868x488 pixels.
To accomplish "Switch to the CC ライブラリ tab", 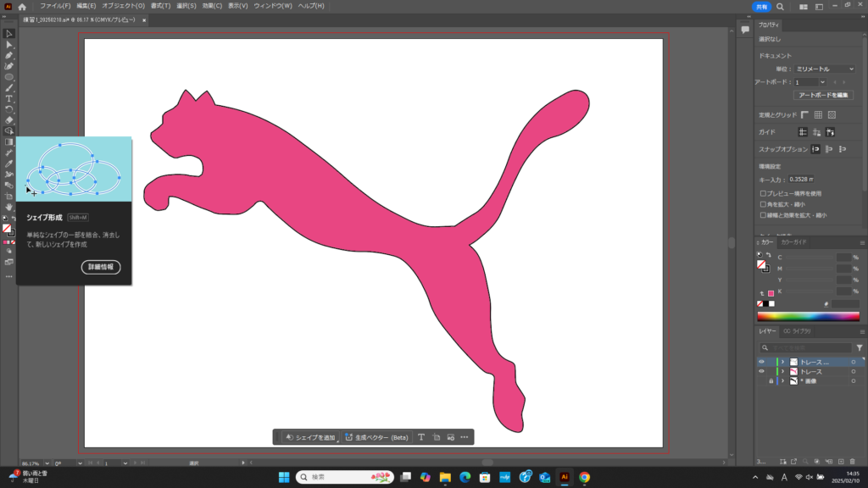I will pyautogui.click(x=797, y=331).
